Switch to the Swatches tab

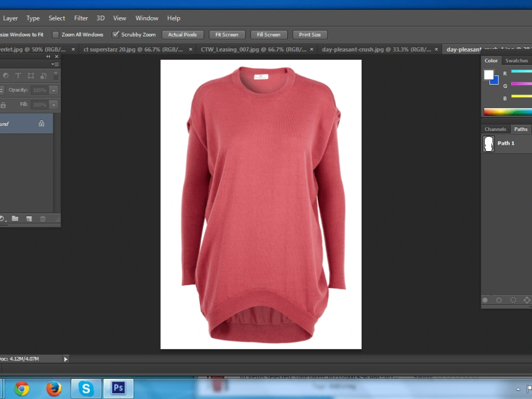(517, 61)
